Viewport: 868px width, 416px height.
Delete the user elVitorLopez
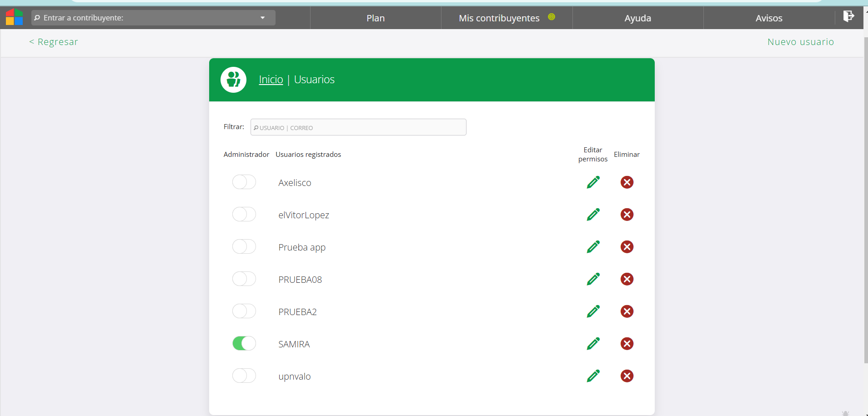point(627,215)
